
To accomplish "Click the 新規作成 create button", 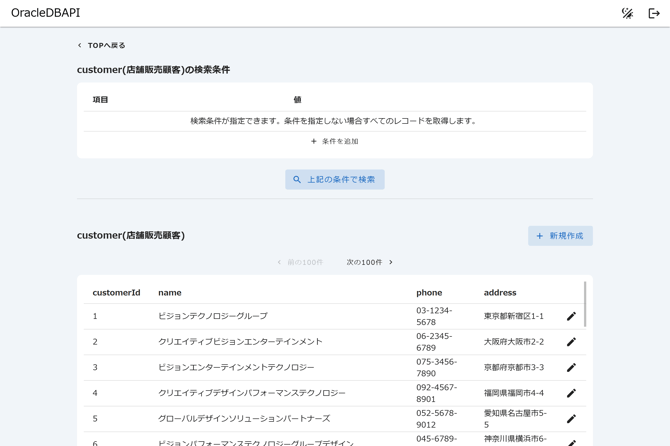I will tap(560, 236).
